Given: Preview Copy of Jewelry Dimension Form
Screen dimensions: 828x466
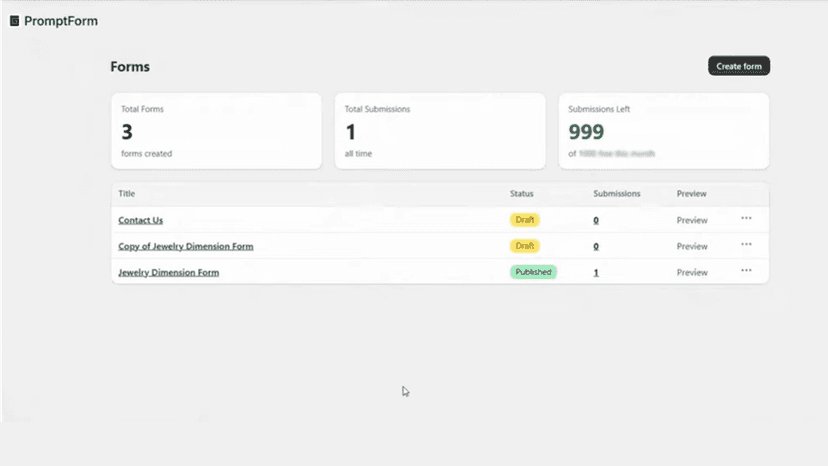Looking at the screenshot, I should (692, 246).
